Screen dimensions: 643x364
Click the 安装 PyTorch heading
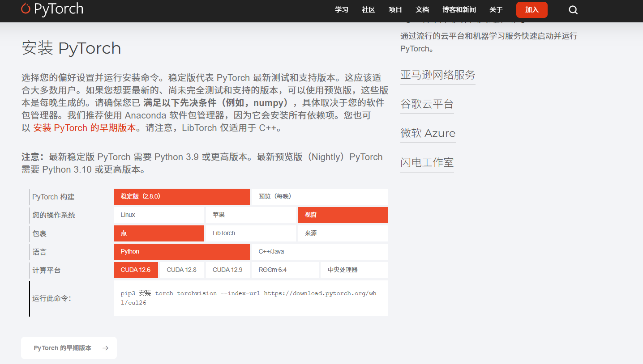pos(72,48)
